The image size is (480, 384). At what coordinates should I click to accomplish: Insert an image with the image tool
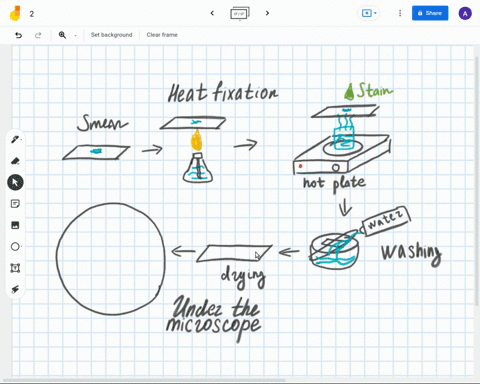tap(15, 225)
